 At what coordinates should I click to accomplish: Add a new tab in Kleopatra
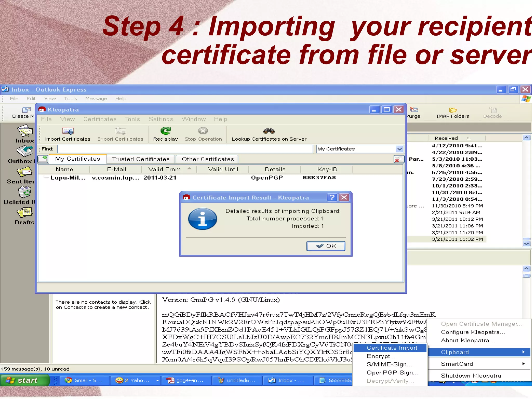point(43,159)
